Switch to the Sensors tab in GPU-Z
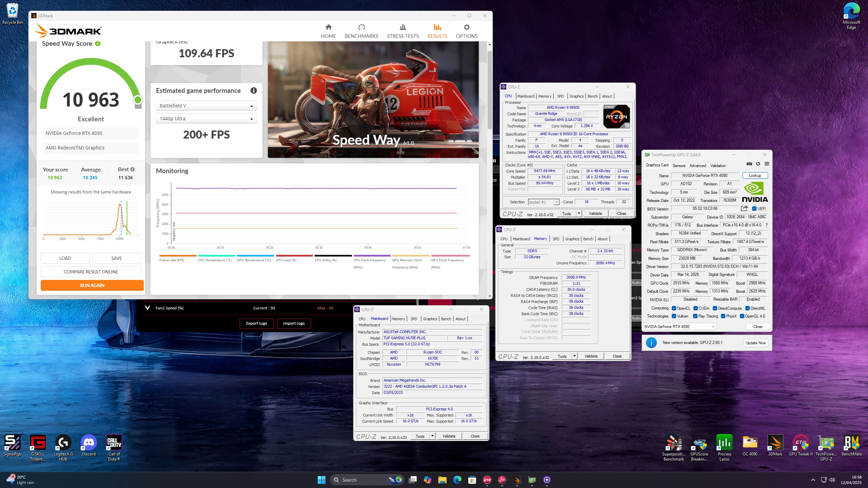 [x=679, y=166]
